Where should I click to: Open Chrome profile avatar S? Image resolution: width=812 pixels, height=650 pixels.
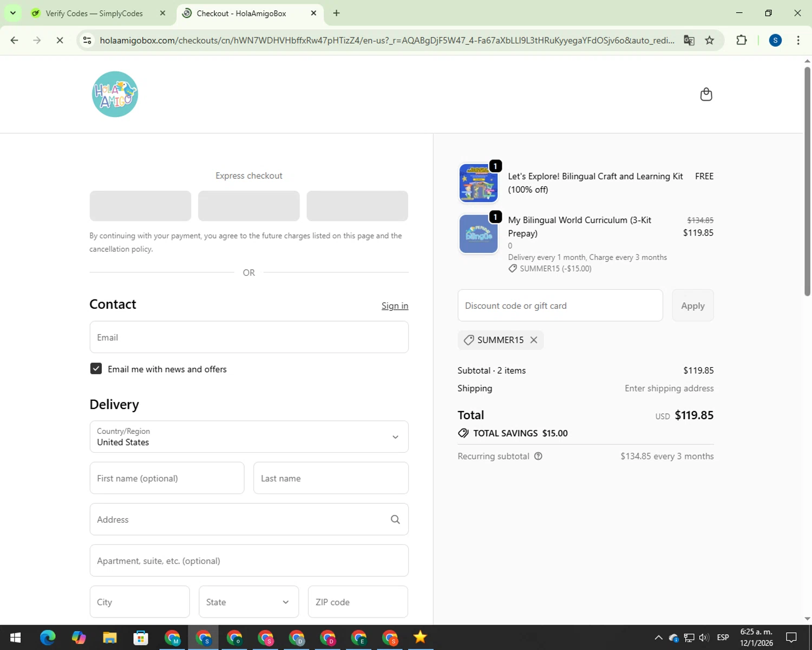click(x=775, y=40)
